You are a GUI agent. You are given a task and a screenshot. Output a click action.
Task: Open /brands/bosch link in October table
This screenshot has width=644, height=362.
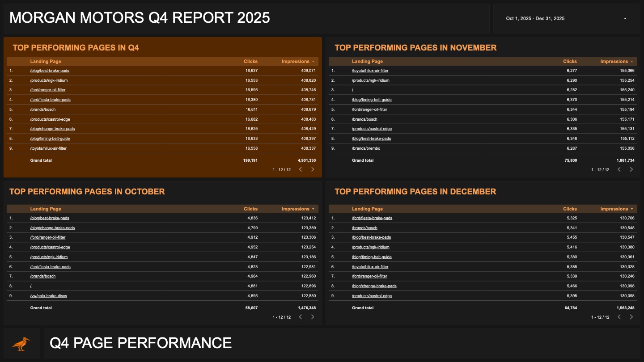pos(43,276)
